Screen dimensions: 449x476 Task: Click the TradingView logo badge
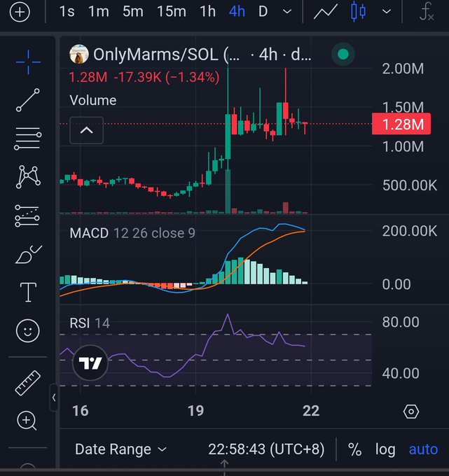click(90, 363)
